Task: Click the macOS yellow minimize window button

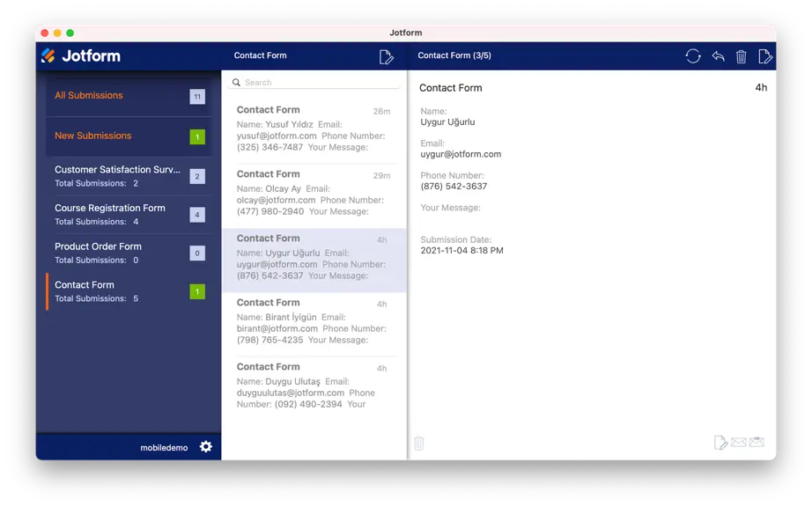Action: (x=57, y=33)
